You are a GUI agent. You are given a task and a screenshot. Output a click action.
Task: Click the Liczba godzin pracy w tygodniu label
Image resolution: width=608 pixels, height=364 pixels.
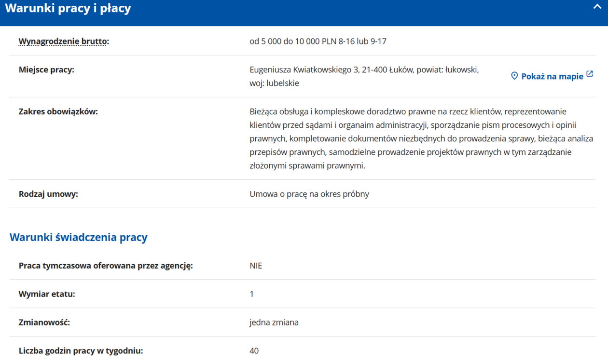click(x=81, y=351)
